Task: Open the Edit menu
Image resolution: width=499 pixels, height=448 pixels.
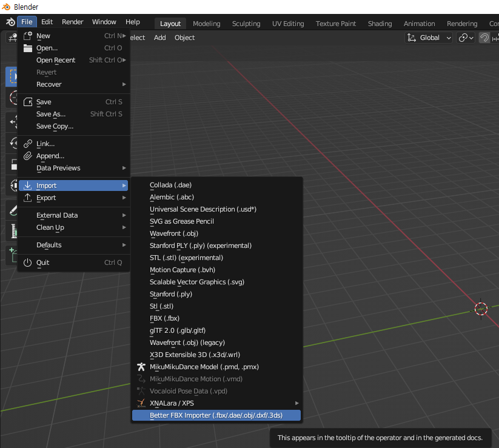Action: 47,22
